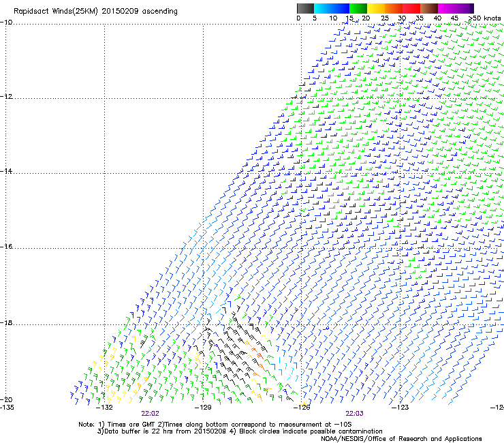Click the longitude label -132
The width and height of the screenshot is (504, 443).
click(104, 408)
